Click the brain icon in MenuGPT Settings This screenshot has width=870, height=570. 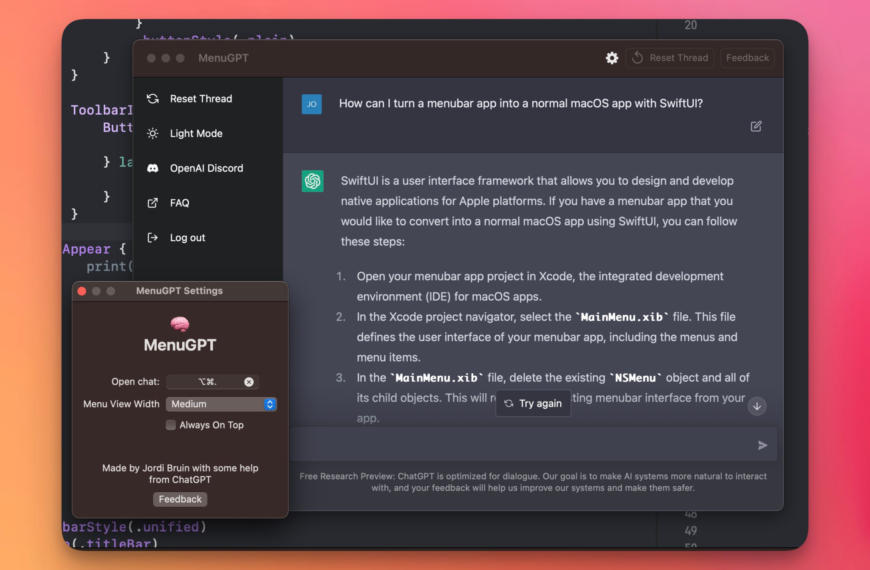tap(180, 323)
